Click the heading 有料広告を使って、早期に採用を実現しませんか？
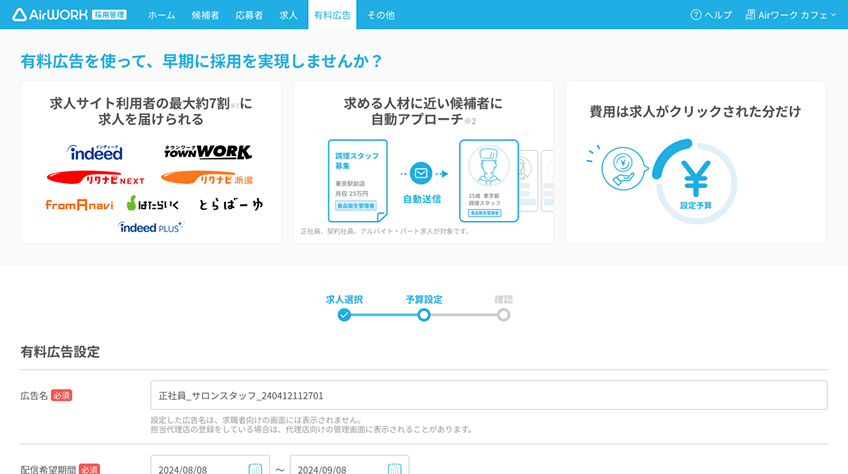Image resolution: width=848 pixels, height=474 pixels. [202, 61]
